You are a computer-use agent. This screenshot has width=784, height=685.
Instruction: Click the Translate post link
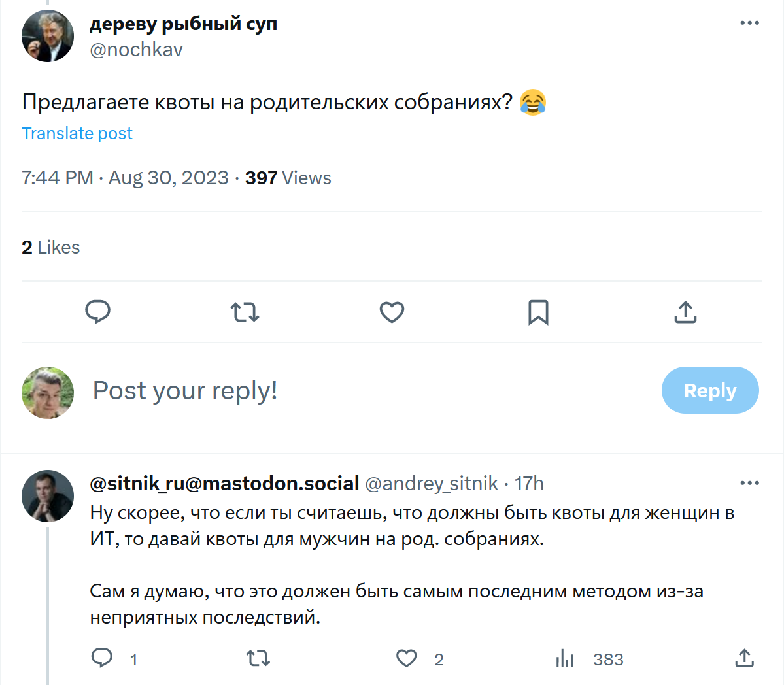[x=77, y=133]
